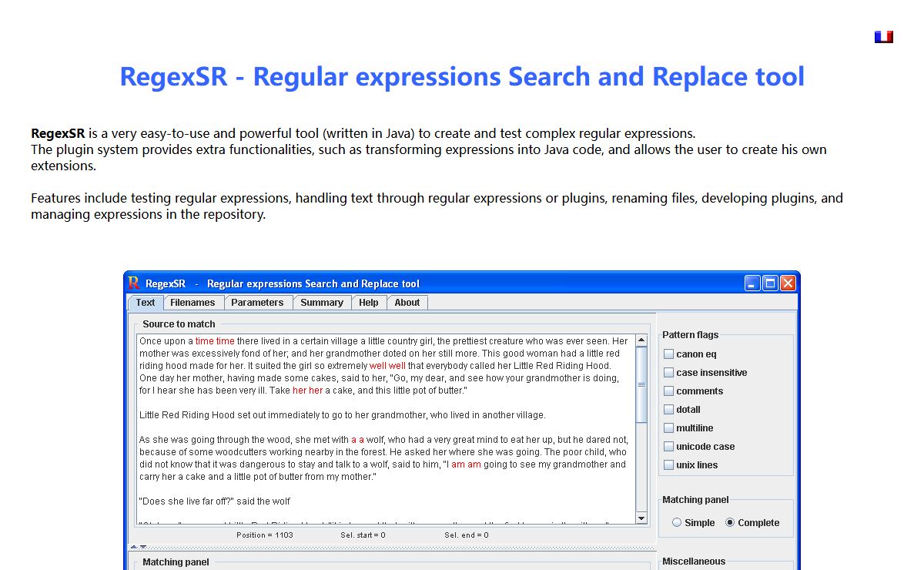The width and height of the screenshot is (924, 570).
Task: Open the Filenames tab
Action: 192,303
